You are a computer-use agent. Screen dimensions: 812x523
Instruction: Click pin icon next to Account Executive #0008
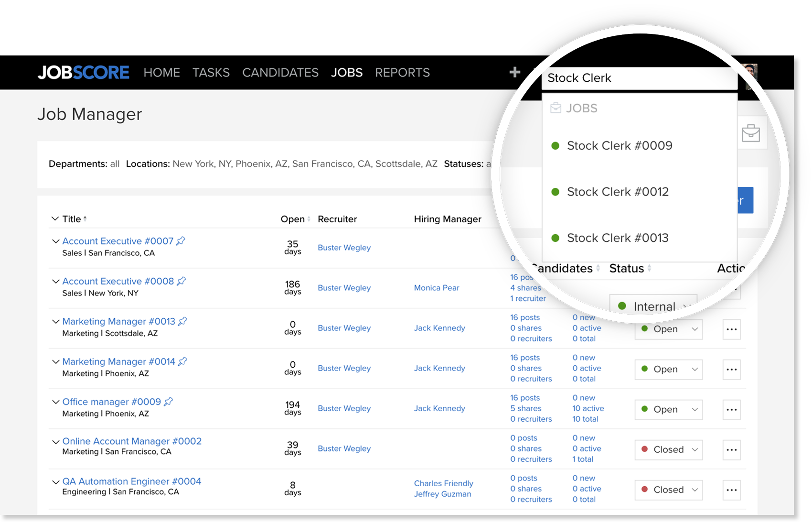pyautogui.click(x=182, y=281)
